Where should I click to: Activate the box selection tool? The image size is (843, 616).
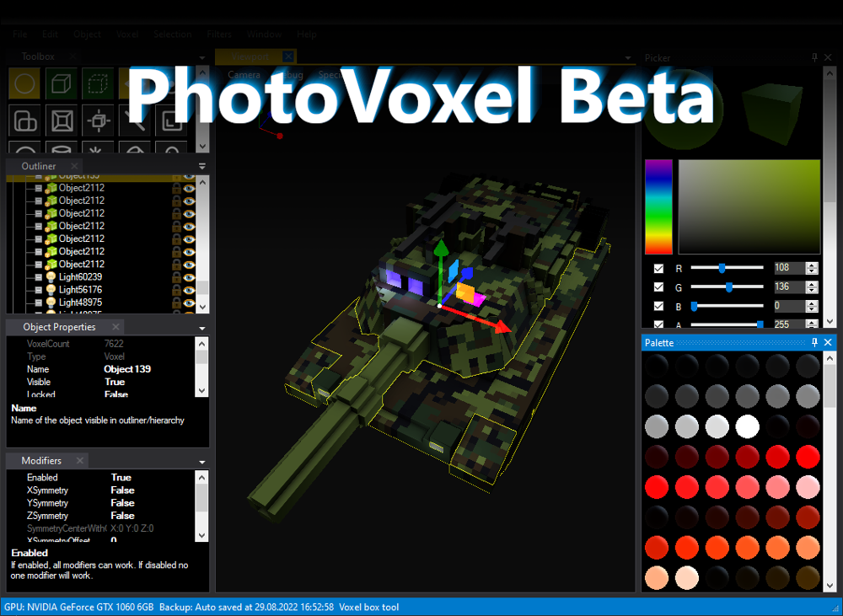coord(97,83)
